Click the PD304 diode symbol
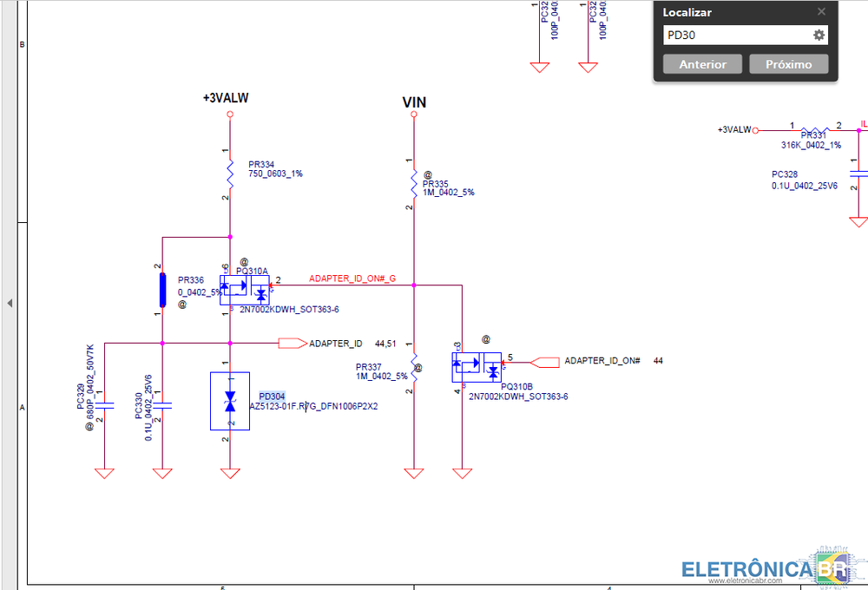Image resolution: width=868 pixels, height=590 pixels. (230, 401)
